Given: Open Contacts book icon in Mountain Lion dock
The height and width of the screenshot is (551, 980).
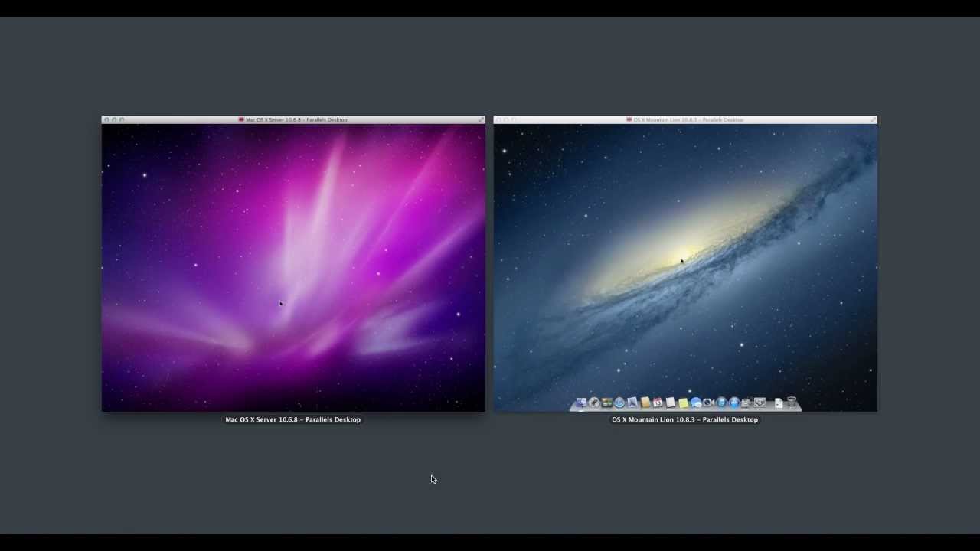Looking at the screenshot, I should [x=645, y=403].
